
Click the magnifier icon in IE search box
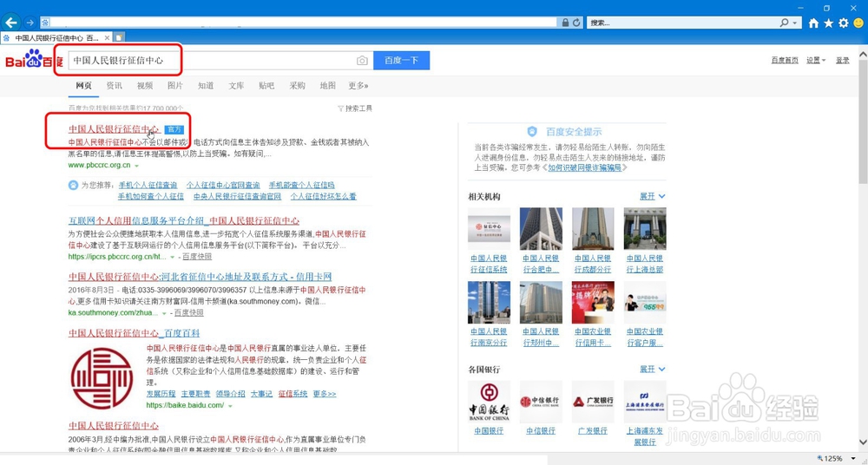click(x=785, y=23)
